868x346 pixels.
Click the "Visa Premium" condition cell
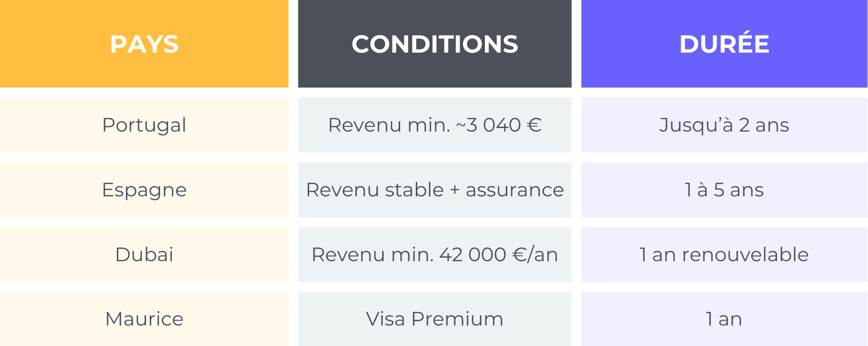tap(434, 319)
